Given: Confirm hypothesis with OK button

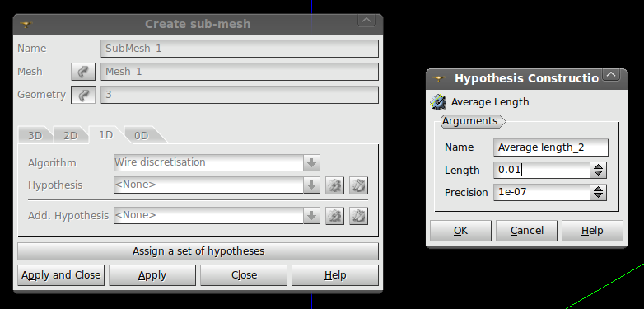Looking at the screenshot, I should click(460, 231).
